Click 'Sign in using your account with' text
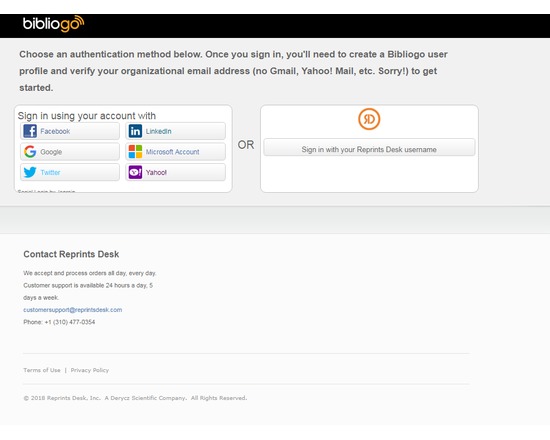This screenshot has height=440, width=550. (87, 116)
